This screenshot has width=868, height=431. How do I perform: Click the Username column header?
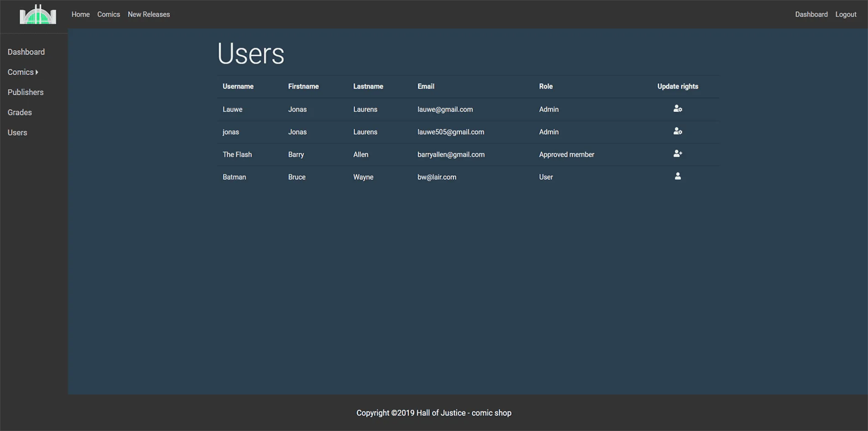point(238,86)
